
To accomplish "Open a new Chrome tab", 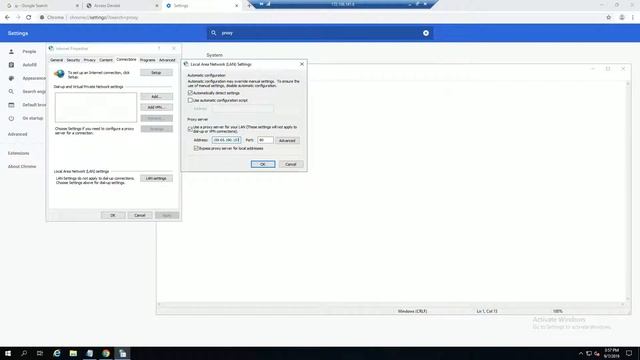I will point(249,6).
